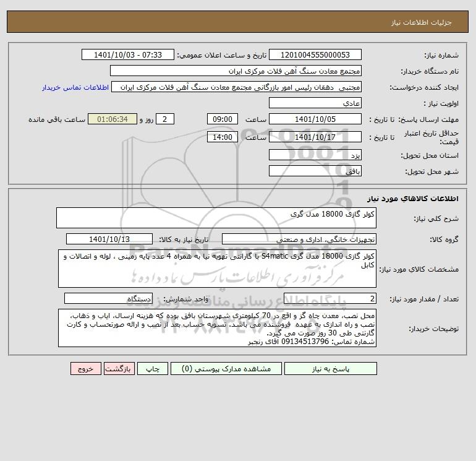Click the delivery city field بافق
Screen dimensions: 476x461
[315, 171]
